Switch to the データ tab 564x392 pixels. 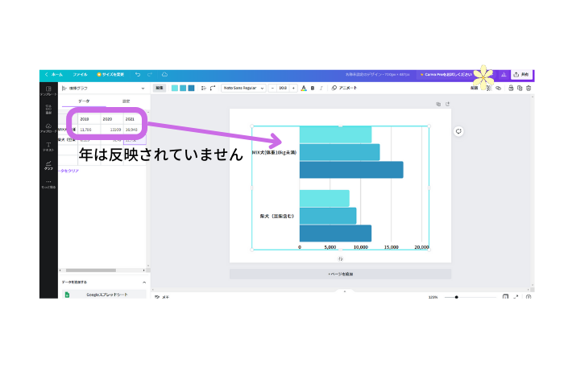(84, 101)
